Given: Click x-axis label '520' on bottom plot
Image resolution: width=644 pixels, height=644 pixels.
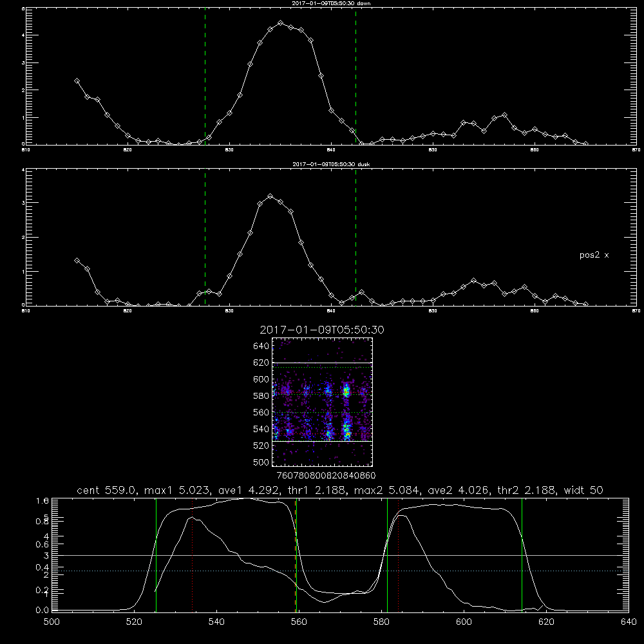Looking at the screenshot, I should coord(134,622).
